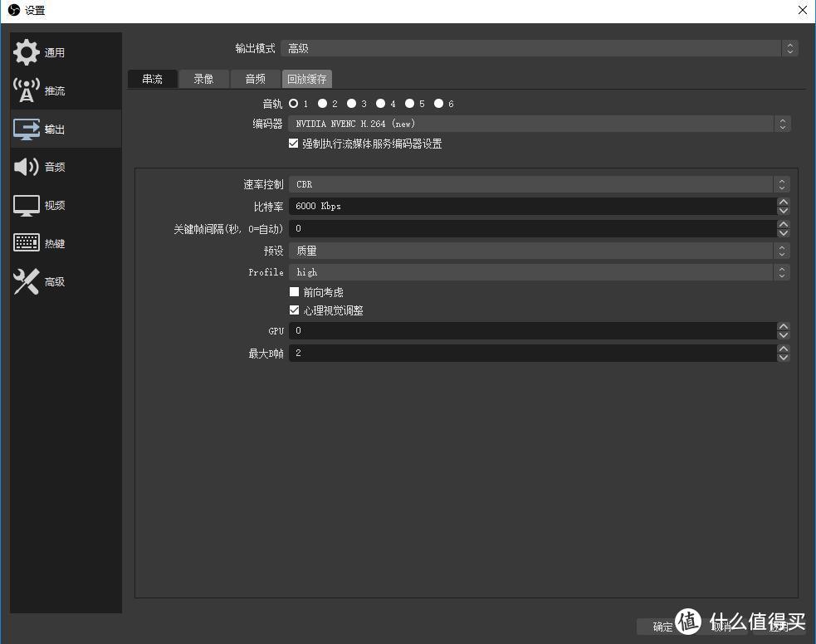Image resolution: width=816 pixels, height=644 pixels.
Task: Switch to the 音频 tab in output settings
Action: (255, 79)
